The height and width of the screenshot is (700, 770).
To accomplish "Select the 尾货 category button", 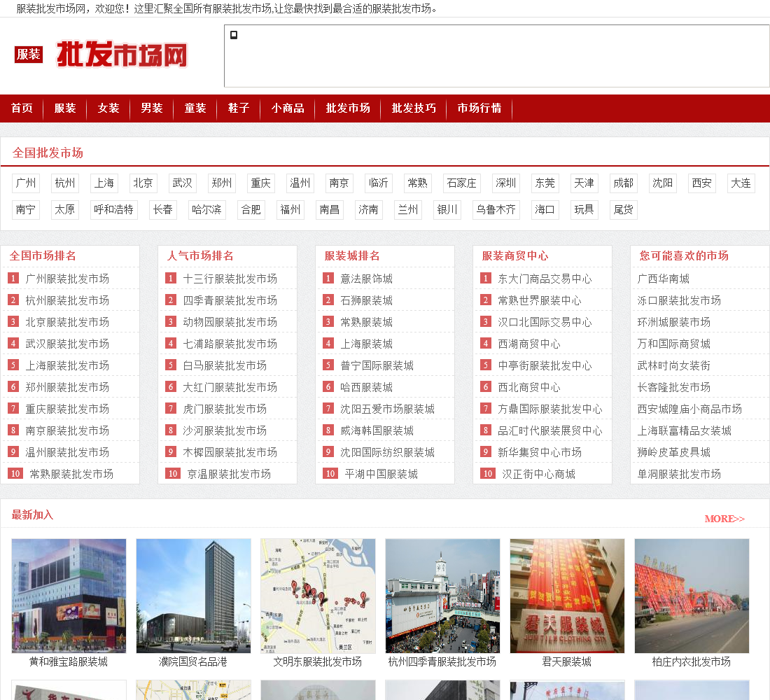I will [x=623, y=210].
